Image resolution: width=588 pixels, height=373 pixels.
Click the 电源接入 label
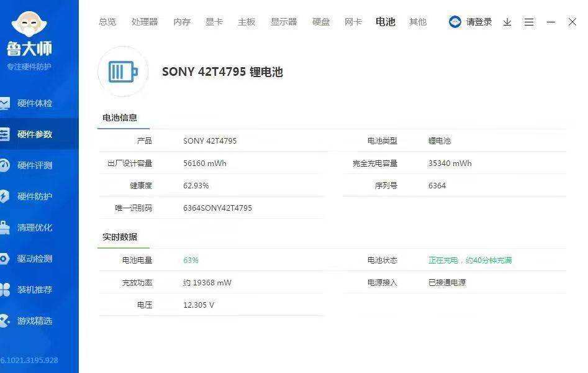pyautogui.click(x=382, y=283)
